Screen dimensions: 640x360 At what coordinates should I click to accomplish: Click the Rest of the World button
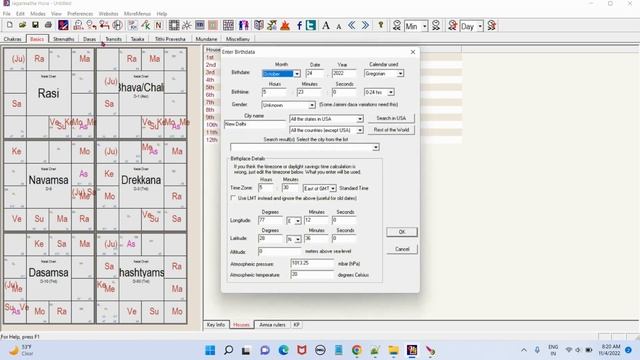coord(391,130)
